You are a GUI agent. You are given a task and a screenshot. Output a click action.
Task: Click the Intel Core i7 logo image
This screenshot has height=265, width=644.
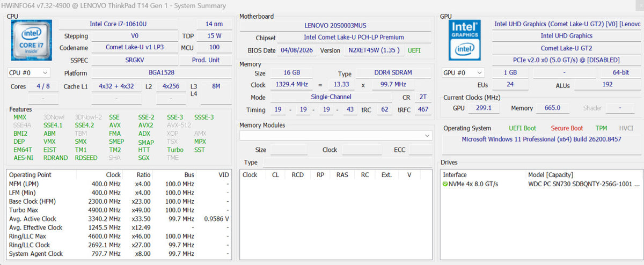[x=32, y=41]
